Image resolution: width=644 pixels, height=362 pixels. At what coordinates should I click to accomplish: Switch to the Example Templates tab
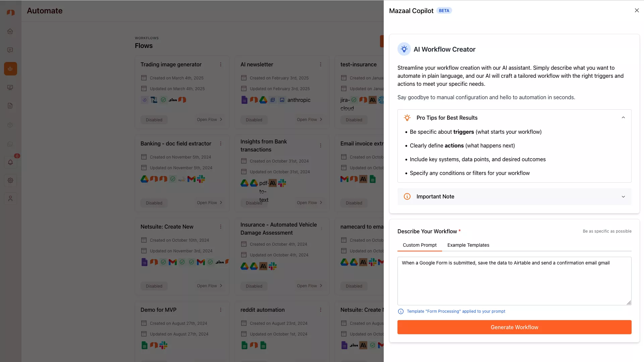tap(468, 245)
